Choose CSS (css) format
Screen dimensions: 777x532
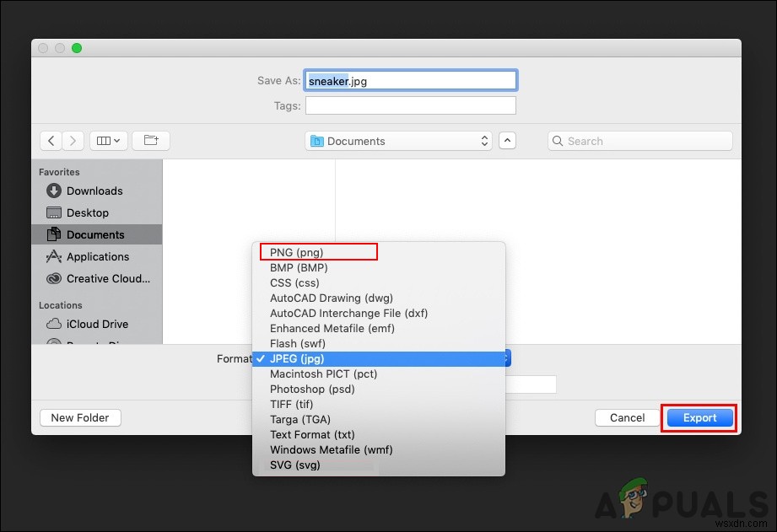click(379, 282)
